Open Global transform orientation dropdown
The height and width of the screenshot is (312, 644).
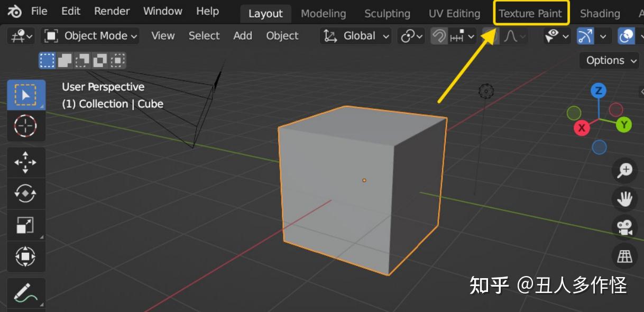pos(356,36)
